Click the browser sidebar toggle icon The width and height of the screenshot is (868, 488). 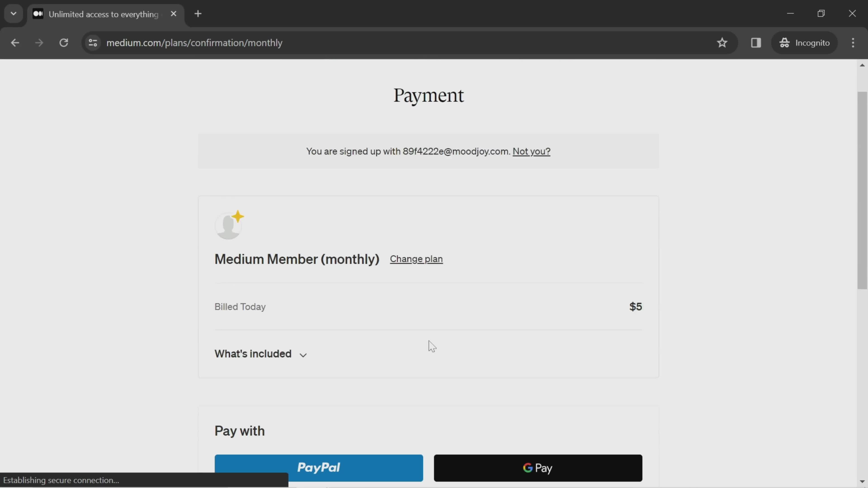tap(755, 42)
